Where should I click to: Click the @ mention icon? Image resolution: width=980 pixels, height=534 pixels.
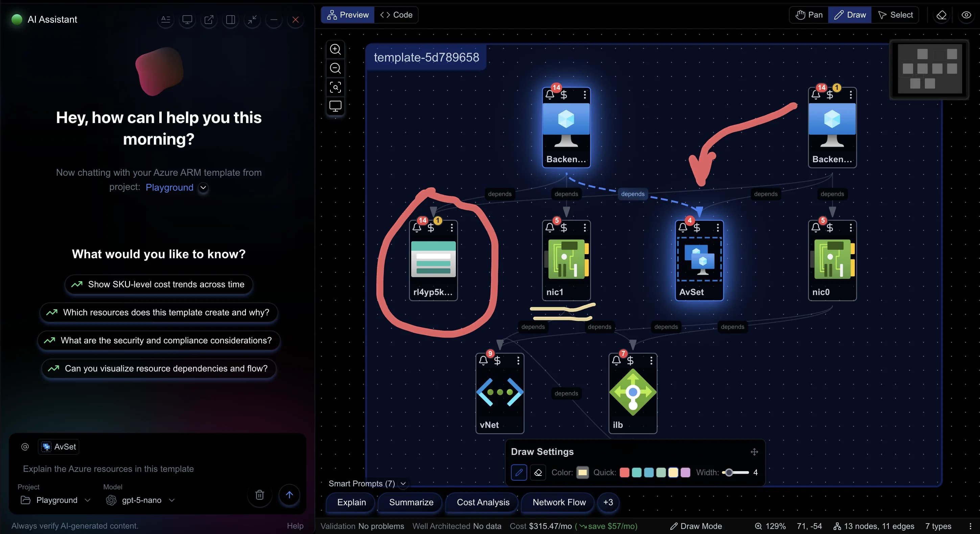pos(25,446)
